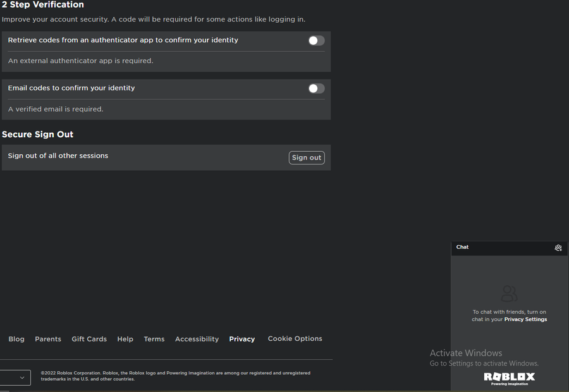The height and width of the screenshot is (392, 569).
Task: Click the '2 Step Verification' heading
Action: click(43, 4)
